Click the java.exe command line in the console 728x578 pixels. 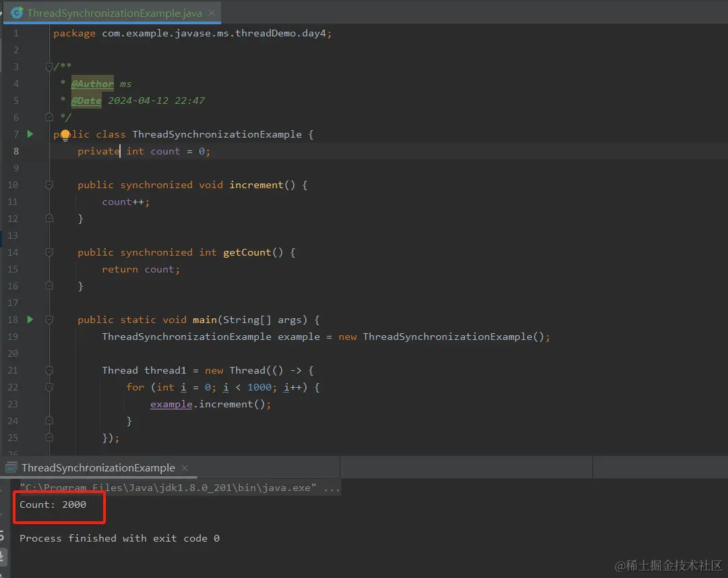[x=180, y=488]
